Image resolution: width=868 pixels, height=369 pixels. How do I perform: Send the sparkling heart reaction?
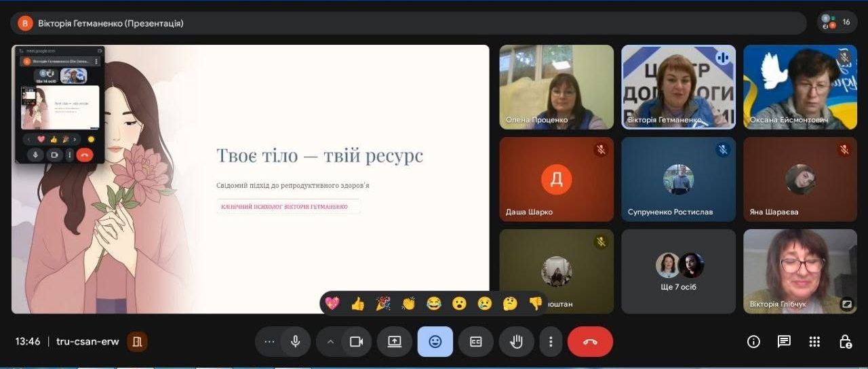(332, 303)
